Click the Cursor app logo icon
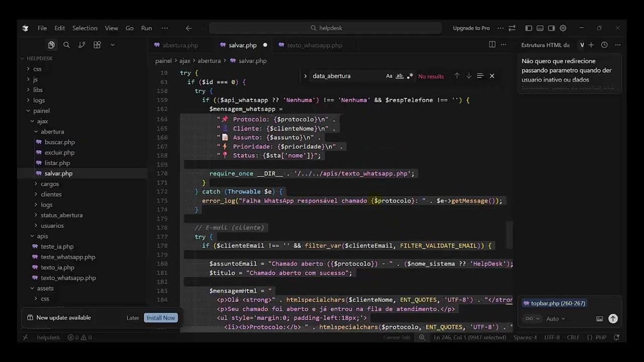 coord(25,28)
